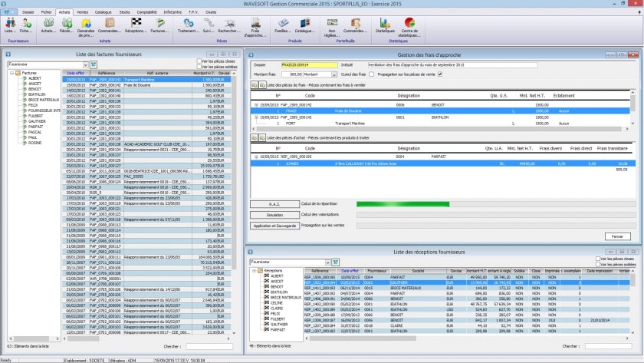This screenshot has height=363, width=644.
Task: Open the Pièces ribbon icon in Achats group
Action: click(x=67, y=26)
